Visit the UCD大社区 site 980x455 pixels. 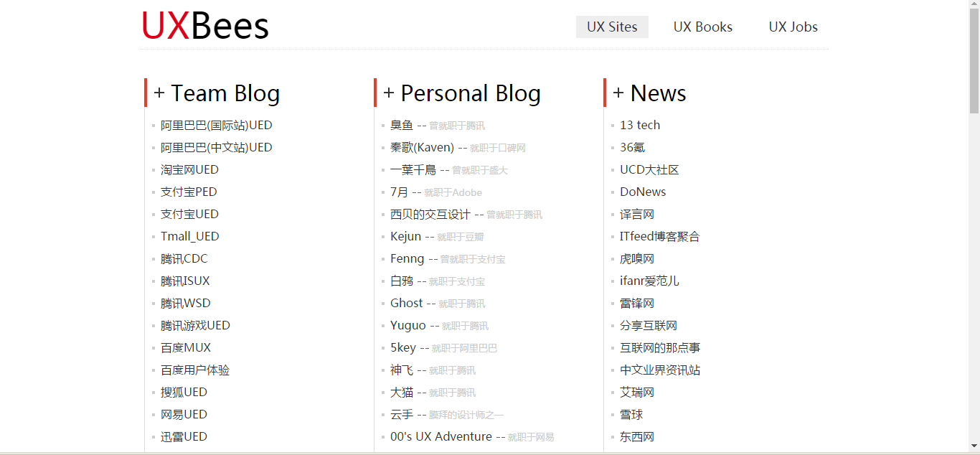pos(649,169)
